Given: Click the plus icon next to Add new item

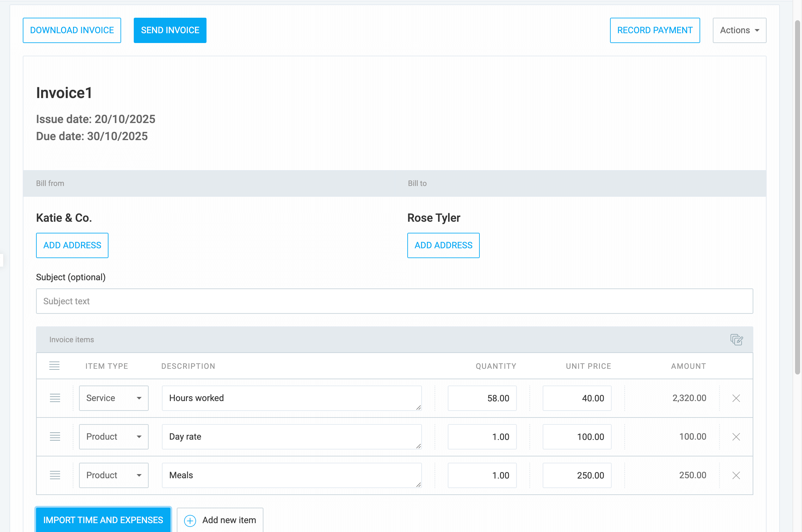Looking at the screenshot, I should coord(190,520).
